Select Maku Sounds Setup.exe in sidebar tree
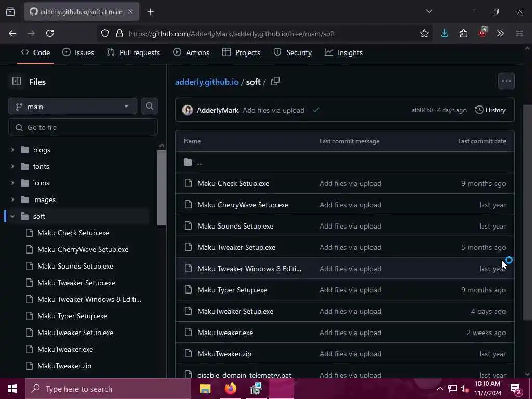The image size is (532, 399). (75, 266)
